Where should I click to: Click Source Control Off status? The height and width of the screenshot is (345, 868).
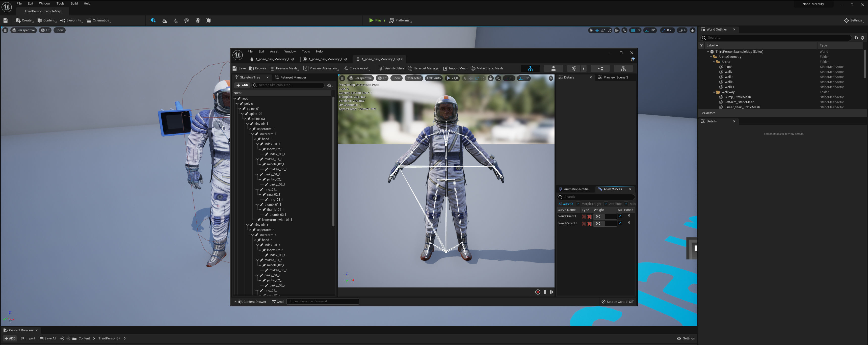[617, 302]
